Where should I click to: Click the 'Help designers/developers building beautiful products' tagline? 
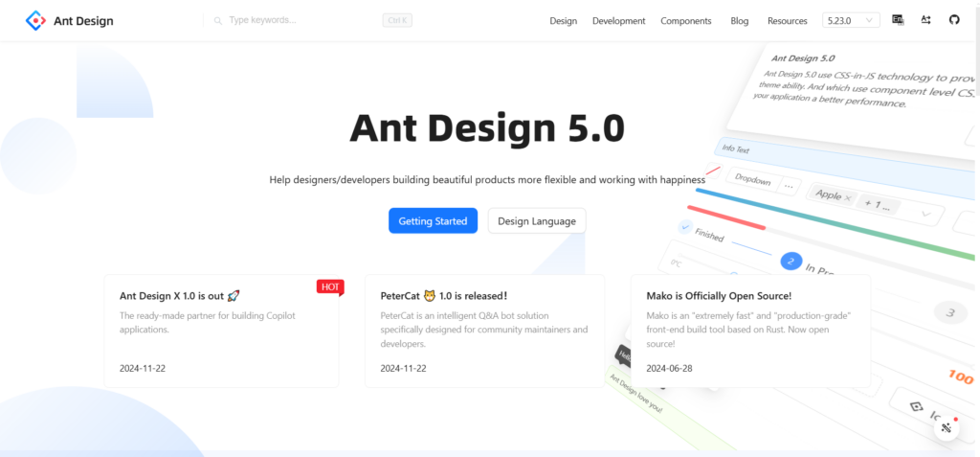487,180
